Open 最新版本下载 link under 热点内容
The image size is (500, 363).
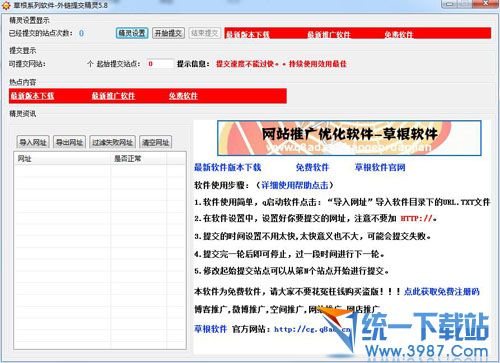click(x=32, y=96)
